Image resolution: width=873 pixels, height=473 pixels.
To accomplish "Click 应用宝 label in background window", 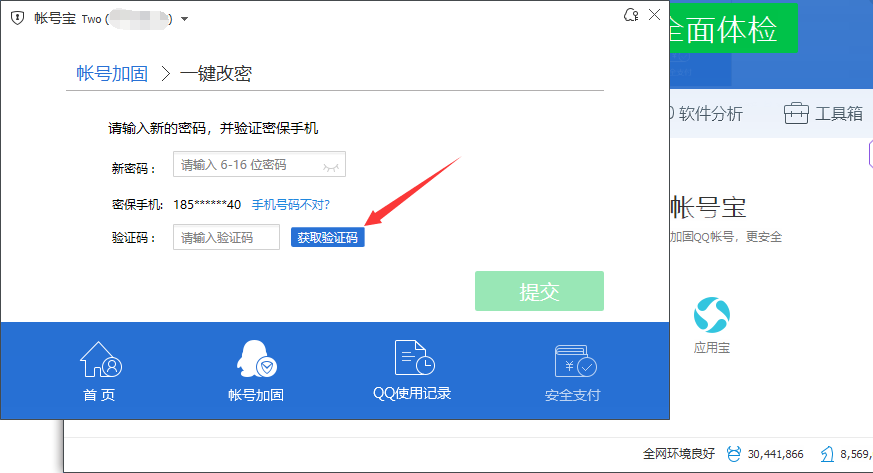I will pyautogui.click(x=712, y=348).
